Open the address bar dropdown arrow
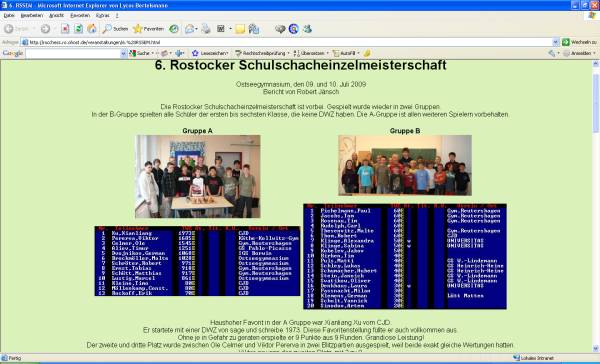 [x=556, y=42]
